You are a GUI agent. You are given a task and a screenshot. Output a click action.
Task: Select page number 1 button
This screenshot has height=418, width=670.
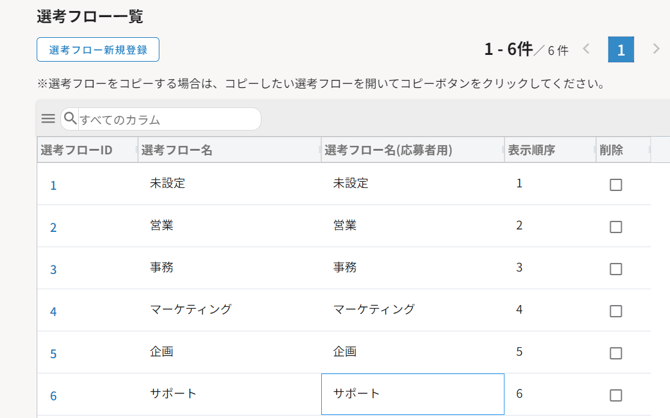pos(620,50)
